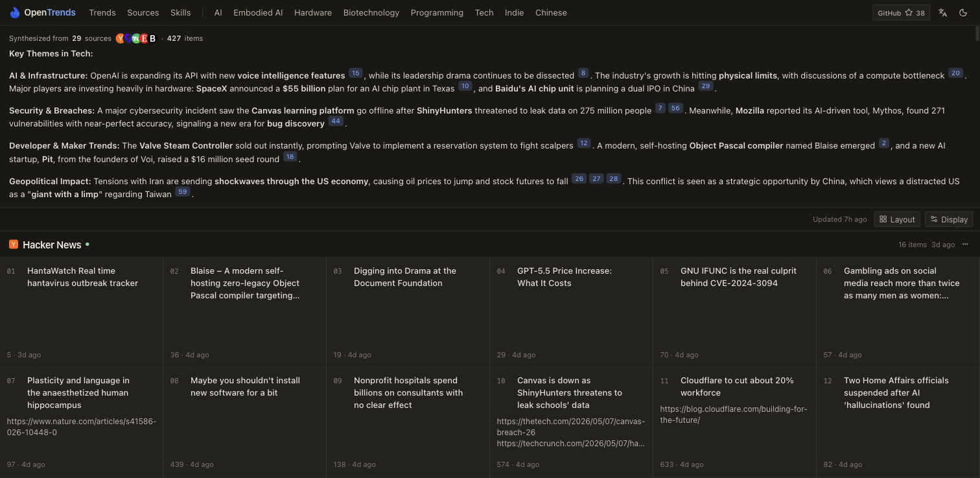Viewport: 980px width, 478px height.
Task: Click '574 · 4d ago' under Canvas story
Action: pos(519,464)
